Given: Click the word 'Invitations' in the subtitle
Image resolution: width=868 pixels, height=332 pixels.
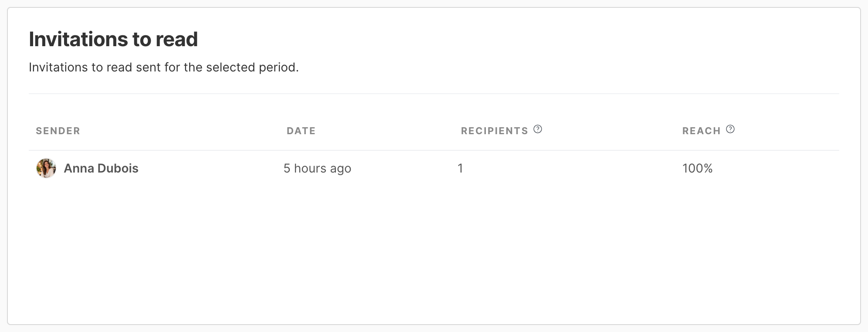Looking at the screenshot, I should click(x=58, y=67).
